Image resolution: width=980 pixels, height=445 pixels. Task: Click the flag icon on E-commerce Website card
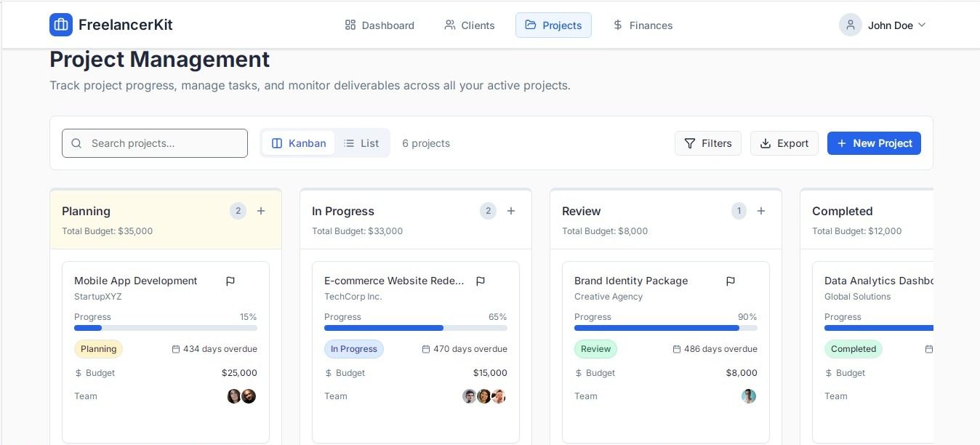[481, 281]
